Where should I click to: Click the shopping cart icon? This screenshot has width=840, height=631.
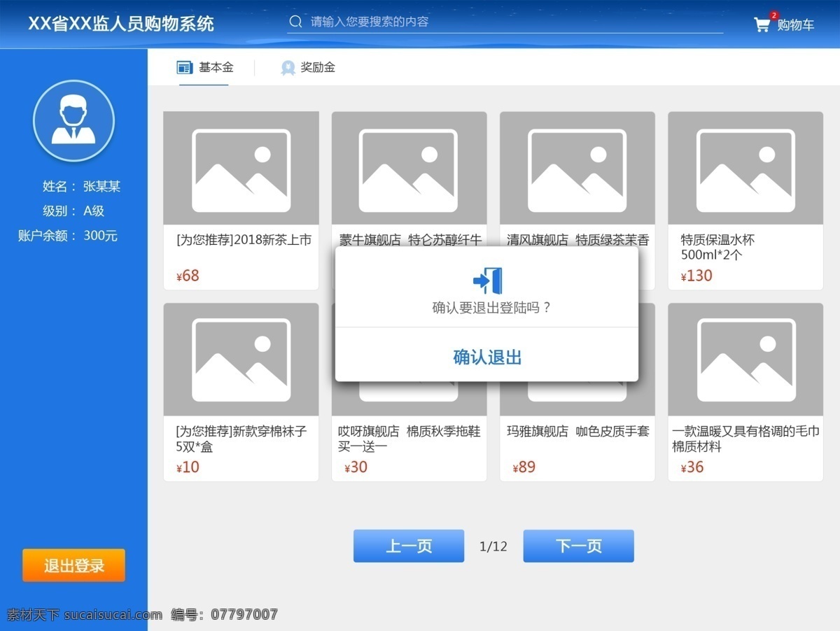(762, 25)
